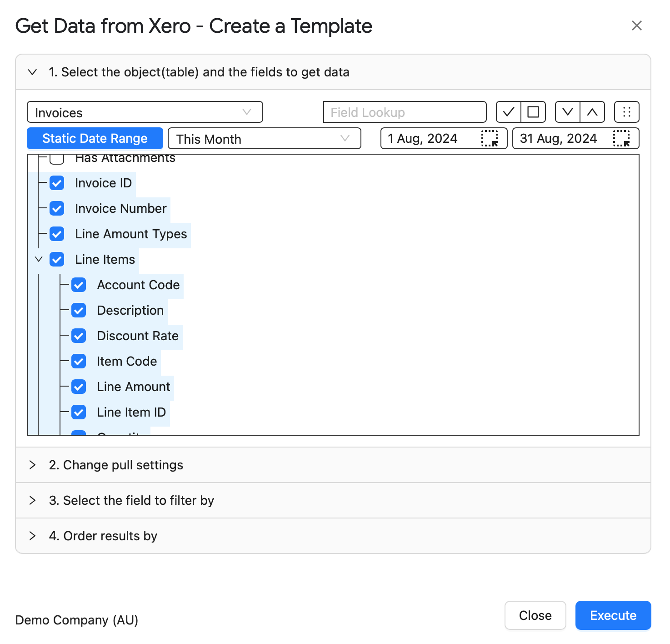Image resolution: width=670 pixels, height=644 pixels.
Task: Click the deselect all fields square icon
Action: point(533,112)
